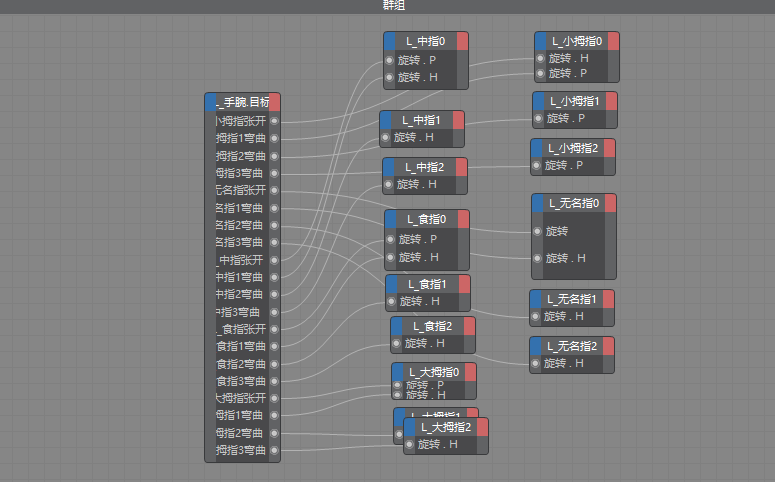Click the 食指1弯曲 output port on wrist node
The height and width of the screenshot is (482, 775).
point(274,346)
